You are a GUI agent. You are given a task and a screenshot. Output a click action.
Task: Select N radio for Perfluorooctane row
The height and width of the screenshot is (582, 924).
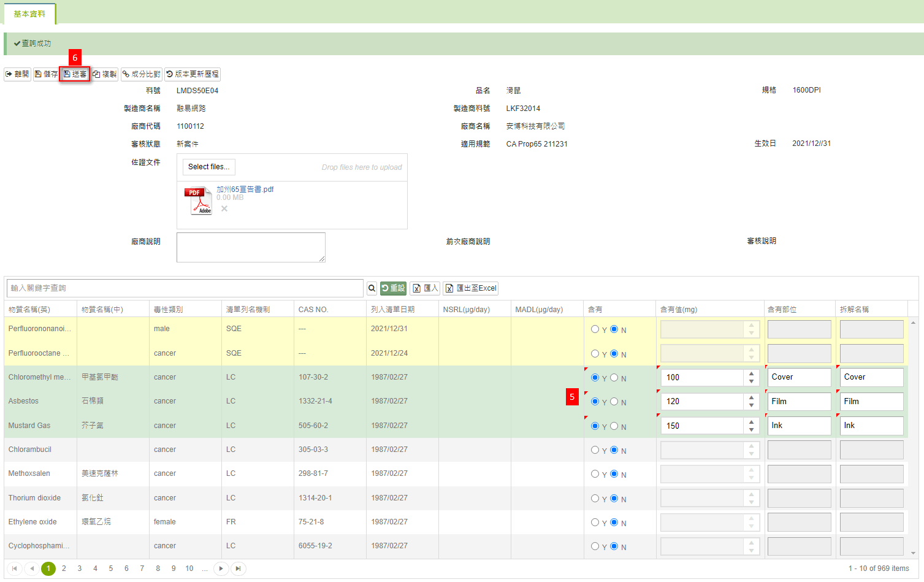point(614,354)
